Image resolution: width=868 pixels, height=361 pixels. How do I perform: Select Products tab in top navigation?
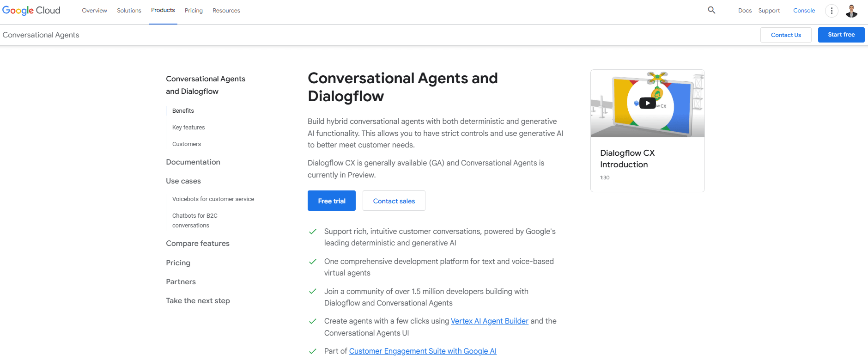pos(163,10)
